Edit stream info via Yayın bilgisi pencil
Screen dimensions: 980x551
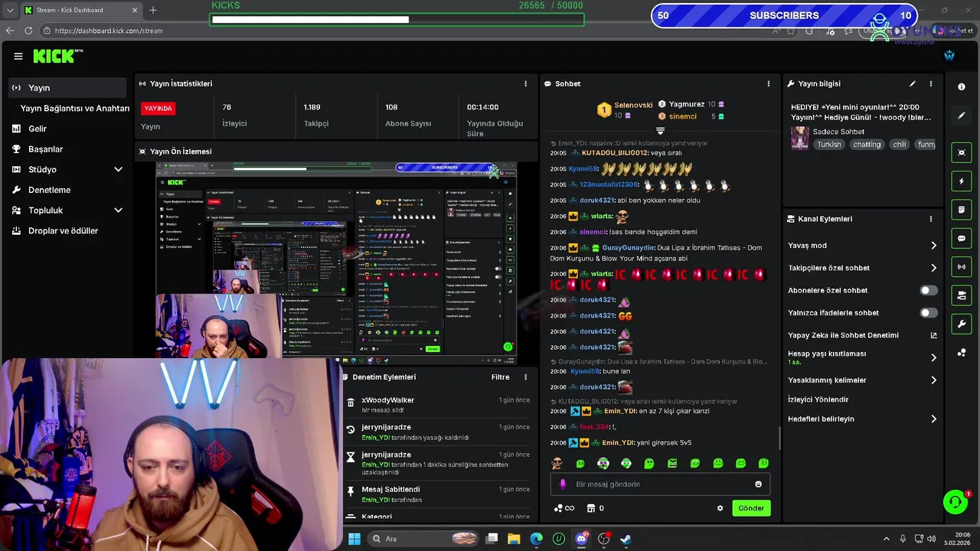(x=913, y=83)
